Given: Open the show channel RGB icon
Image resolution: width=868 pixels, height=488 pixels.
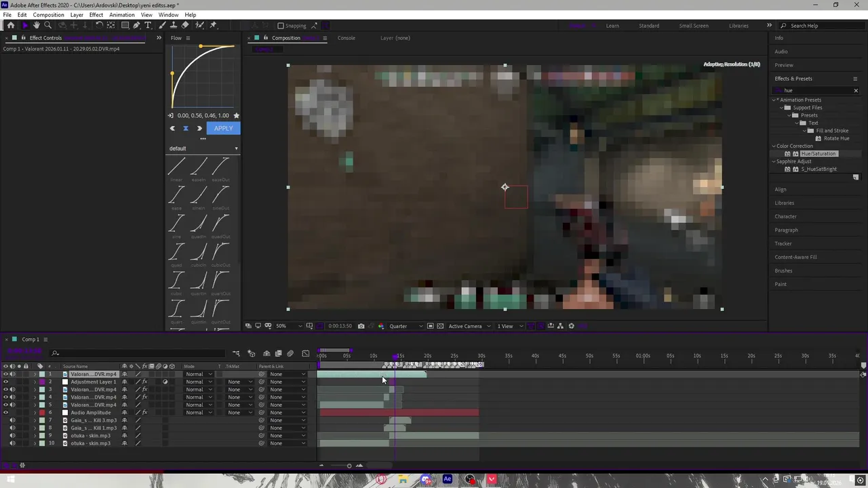Looking at the screenshot, I should coord(380,326).
